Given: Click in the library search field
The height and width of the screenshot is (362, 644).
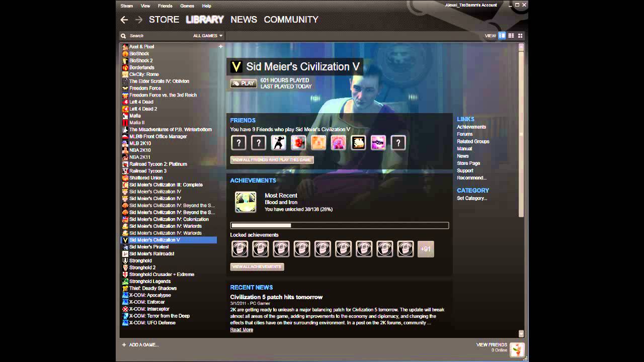Looking at the screenshot, I should pos(158,36).
